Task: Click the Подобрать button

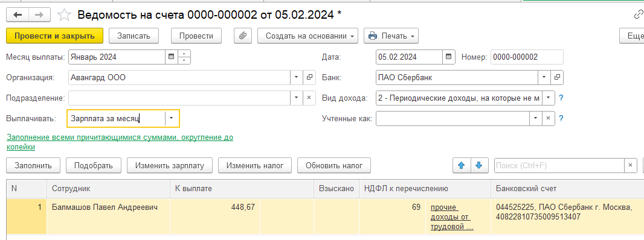Action: point(94,165)
